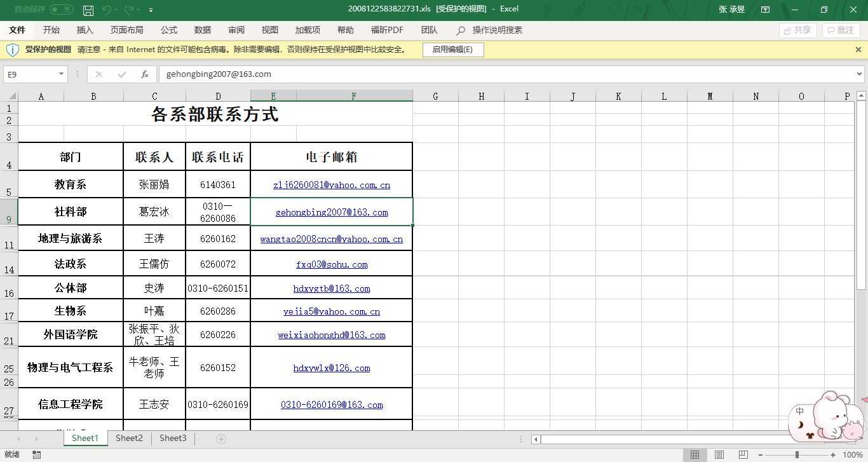Open the 文件 menu
The height and width of the screenshot is (462, 868).
tap(17, 30)
